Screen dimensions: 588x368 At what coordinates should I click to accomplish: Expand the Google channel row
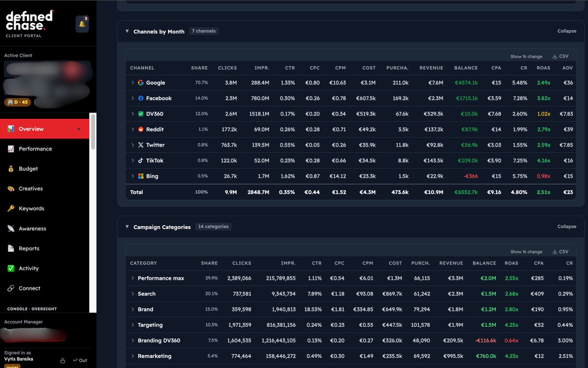point(132,83)
